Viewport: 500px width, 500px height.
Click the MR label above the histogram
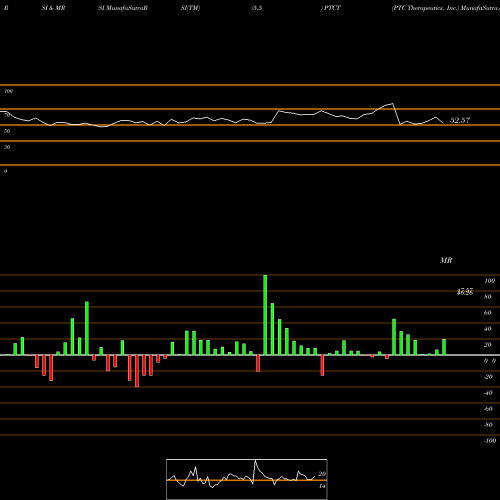[x=446, y=260]
